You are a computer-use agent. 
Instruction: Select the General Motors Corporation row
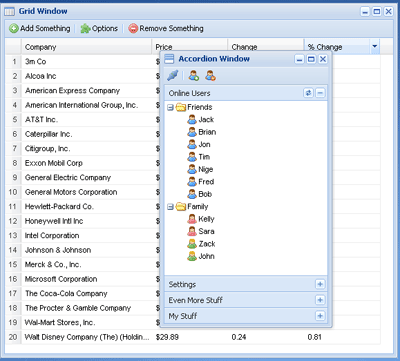[x=83, y=192]
